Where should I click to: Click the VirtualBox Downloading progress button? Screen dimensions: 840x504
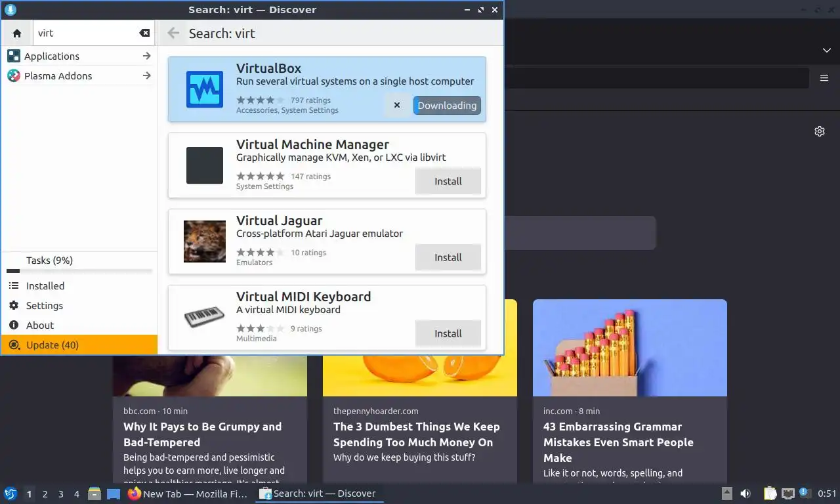pos(447,105)
